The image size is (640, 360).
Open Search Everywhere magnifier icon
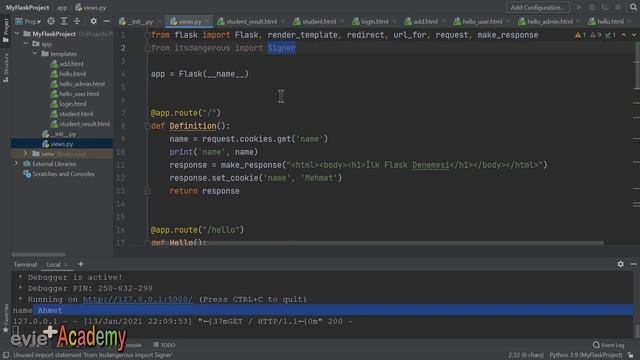coord(633,7)
